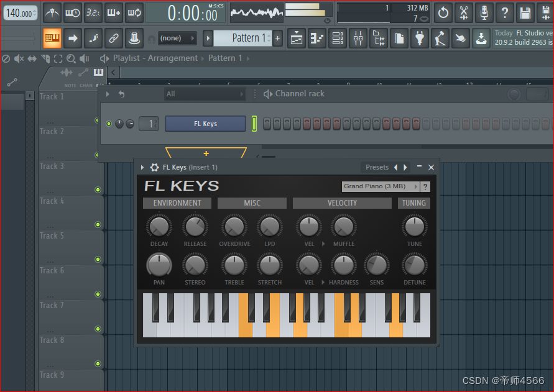Image resolution: width=554 pixels, height=392 pixels.
Task: Click the undo history icon
Action: (x=443, y=13)
